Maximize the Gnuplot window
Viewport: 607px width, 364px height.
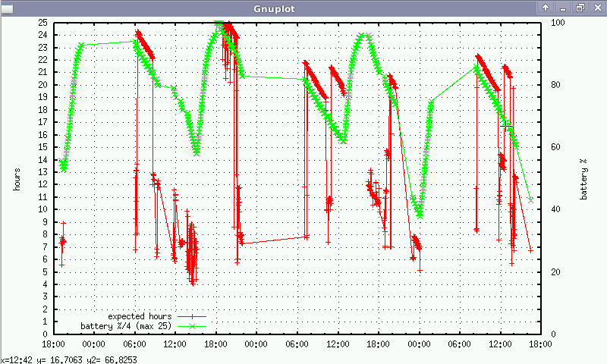click(580, 7)
